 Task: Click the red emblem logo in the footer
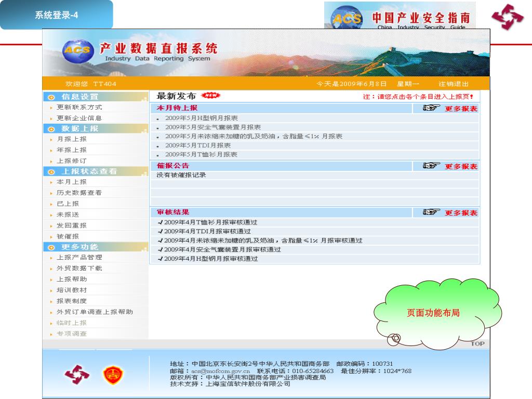76,375
